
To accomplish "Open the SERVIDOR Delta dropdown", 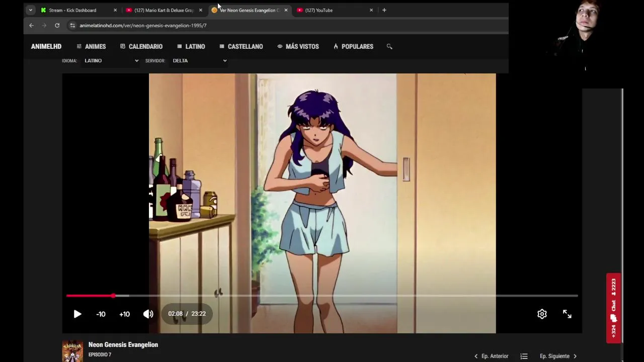I will (199, 60).
